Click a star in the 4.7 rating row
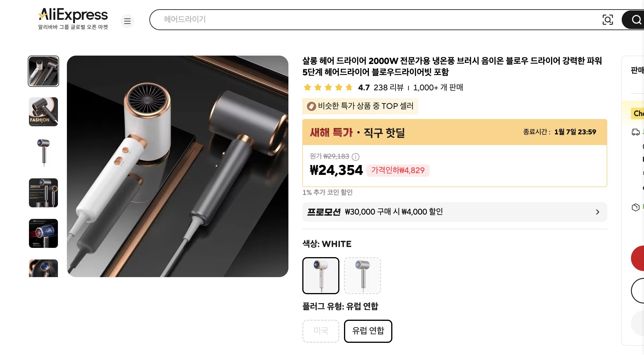644x355 pixels. [x=328, y=87]
